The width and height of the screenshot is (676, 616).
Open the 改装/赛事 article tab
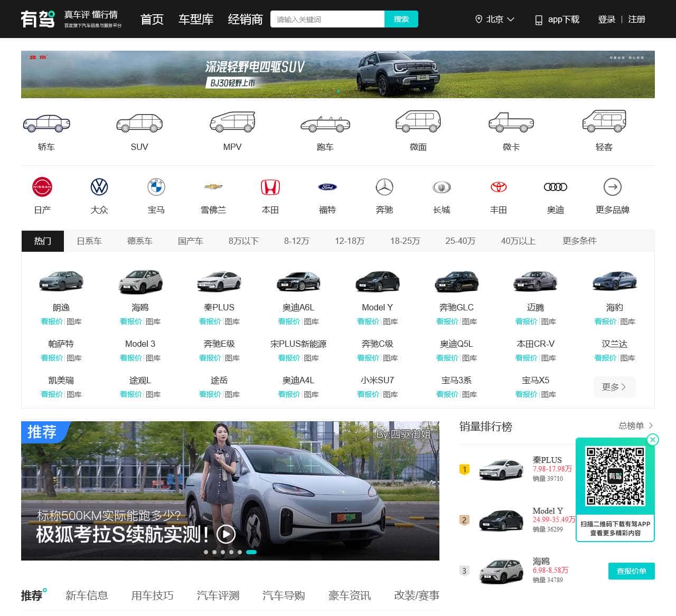coord(417,595)
